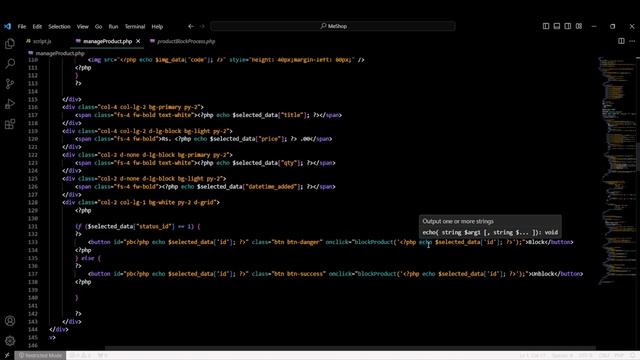Click the Restricted Mode status bar item

coord(40,356)
